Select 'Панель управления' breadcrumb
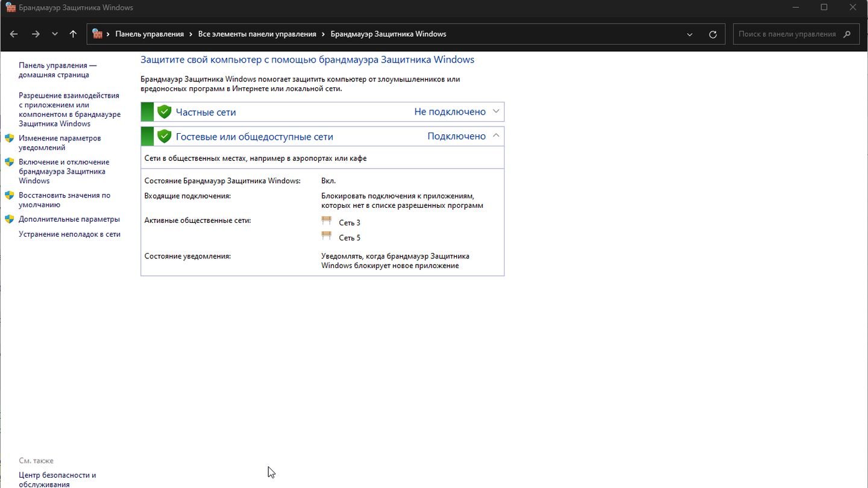The height and width of the screenshot is (488, 868). pyautogui.click(x=149, y=34)
